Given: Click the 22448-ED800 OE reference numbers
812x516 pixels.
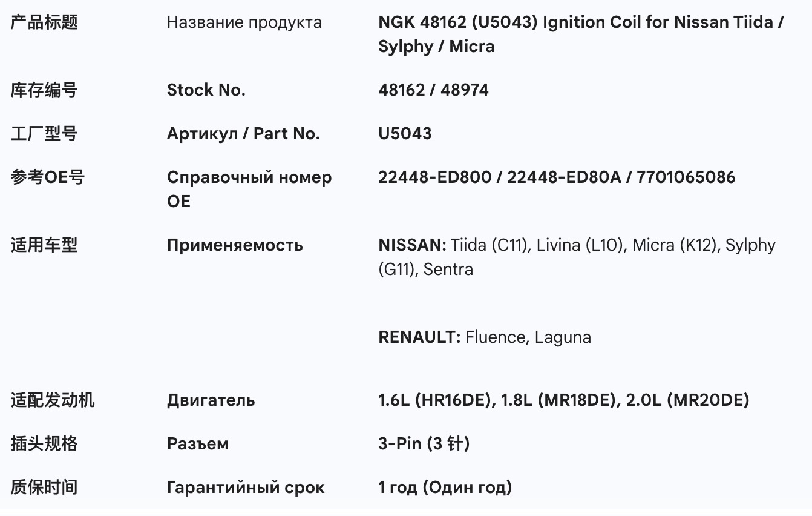Looking at the screenshot, I should pos(556,177).
